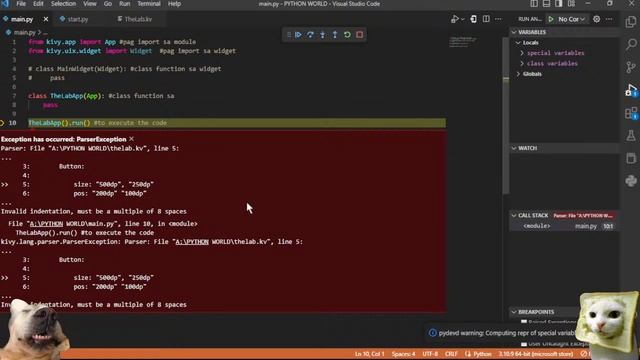The width and height of the screenshot is (640, 360).
Task: Click the Step Out debug icon
Action: pyautogui.click(x=335, y=35)
